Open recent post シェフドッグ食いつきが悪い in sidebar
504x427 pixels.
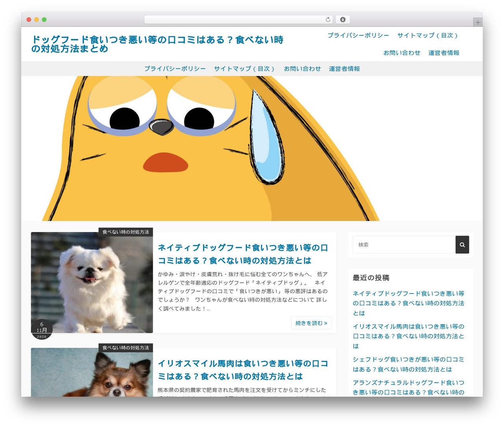click(409, 364)
